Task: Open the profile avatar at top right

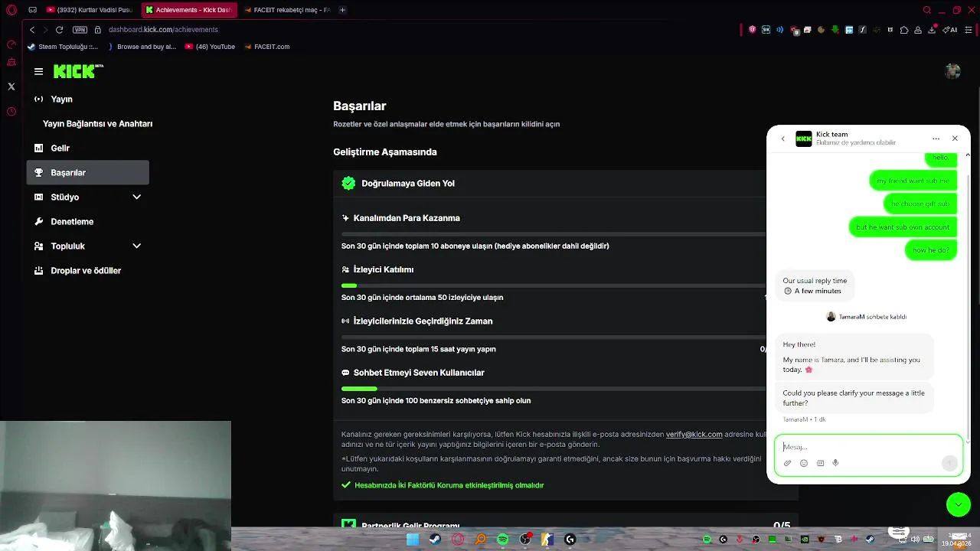Action: (x=952, y=71)
